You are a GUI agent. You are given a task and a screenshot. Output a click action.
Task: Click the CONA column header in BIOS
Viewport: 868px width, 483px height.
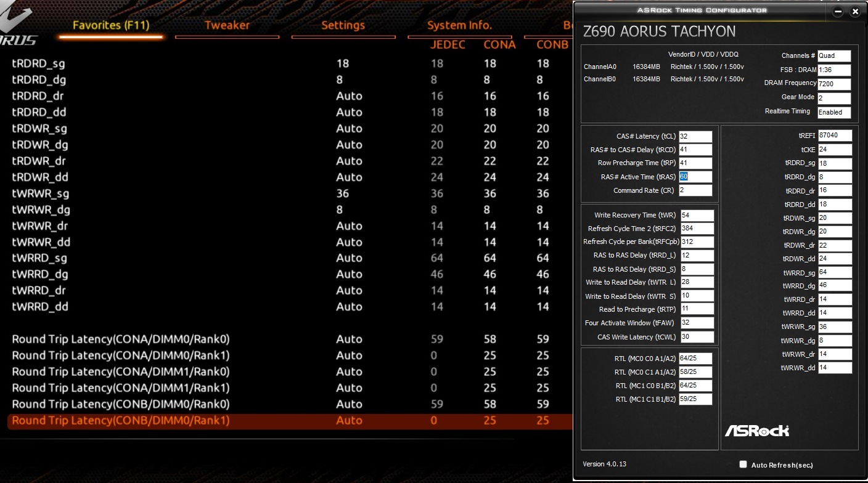coord(499,45)
